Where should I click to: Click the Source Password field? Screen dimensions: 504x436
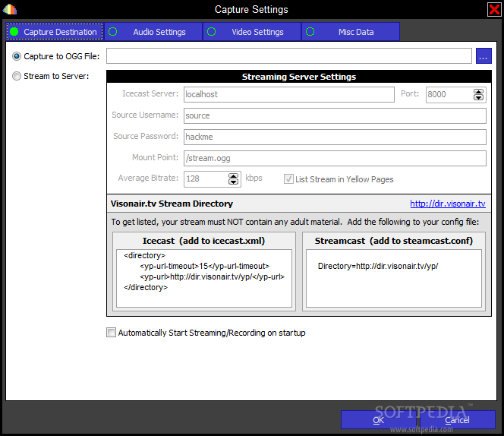click(x=335, y=137)
